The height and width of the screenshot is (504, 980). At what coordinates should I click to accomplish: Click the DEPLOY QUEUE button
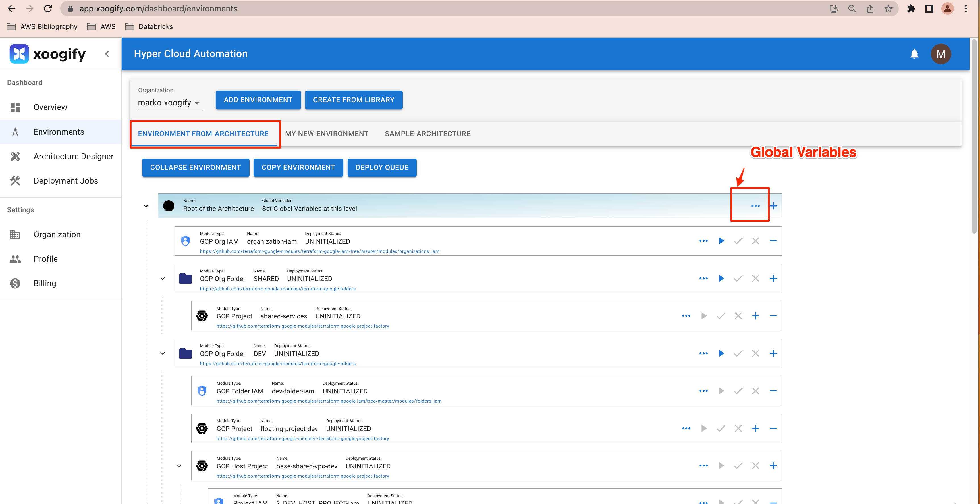click(382, 167)
